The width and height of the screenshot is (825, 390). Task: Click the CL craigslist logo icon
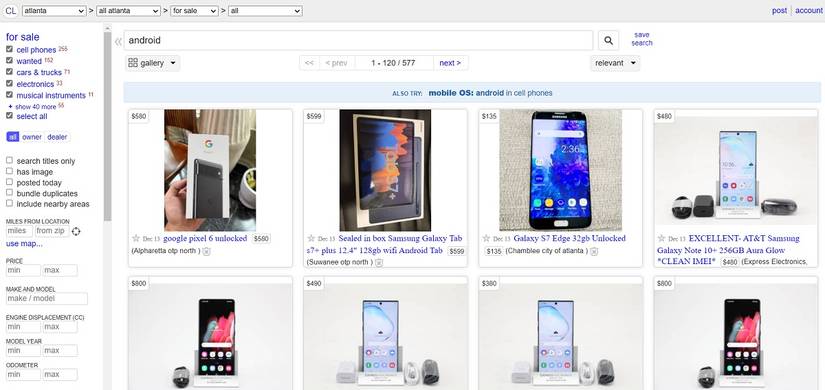click(x=11, y=11)
